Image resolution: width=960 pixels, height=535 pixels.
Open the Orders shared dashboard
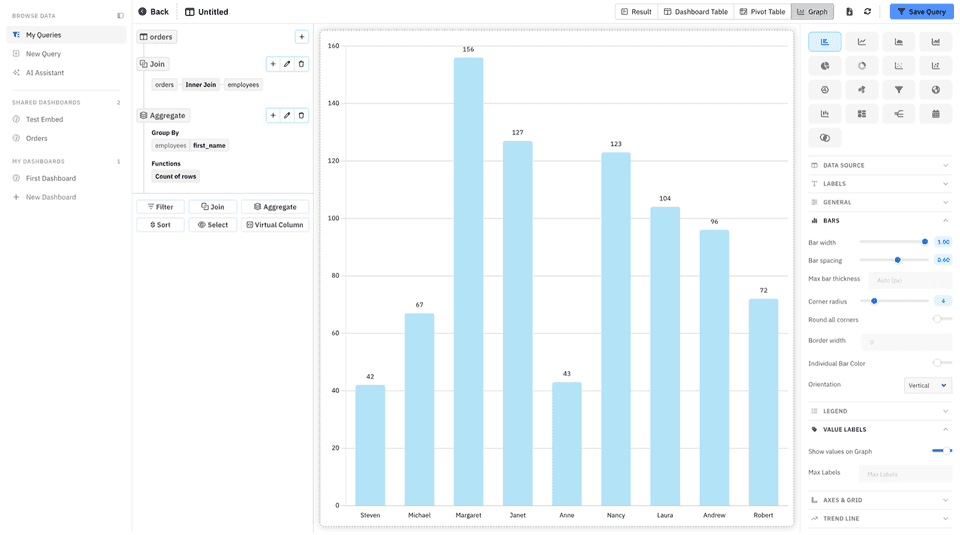tap(66, 138)
